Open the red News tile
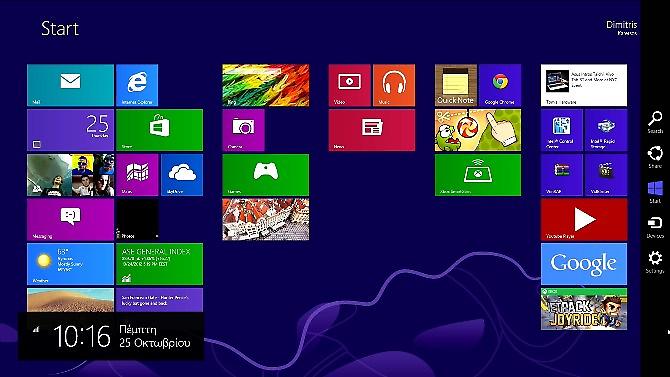The image size is (670, 377). [x=372, y=130]
